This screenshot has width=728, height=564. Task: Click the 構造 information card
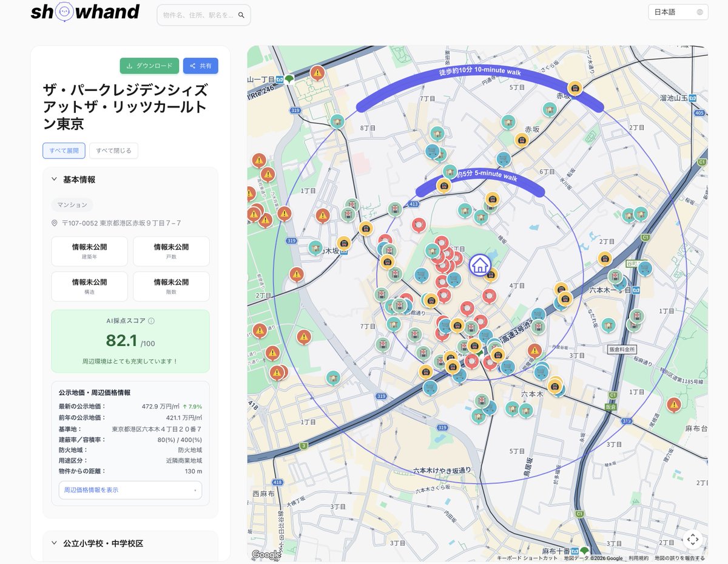(89, 287)
